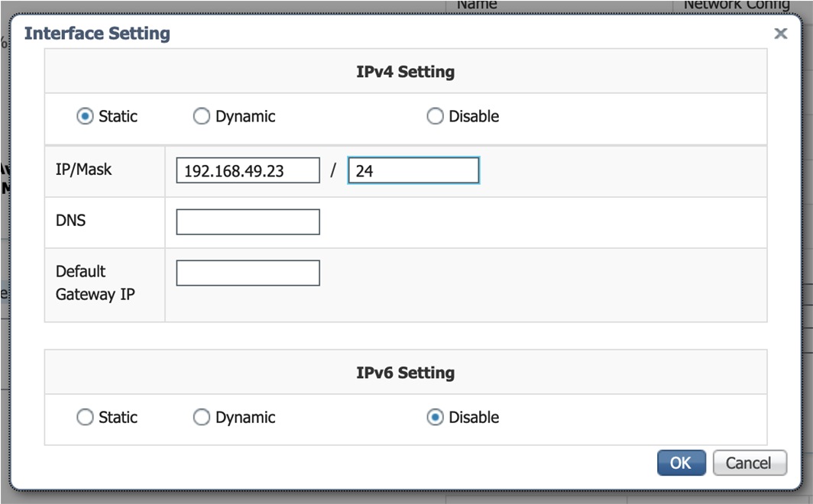
Task: Close the Interface Setting dialog with X
Action: [780, 34]
